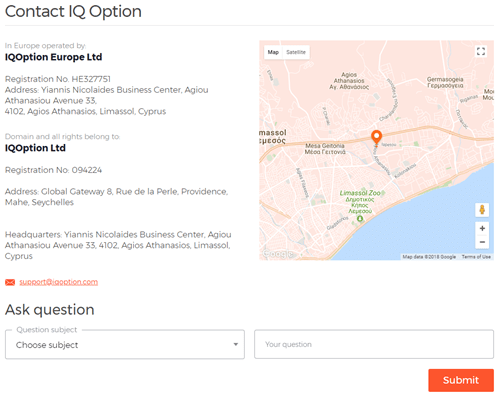Toggle fullscreen view on the map

pyautogui.click(x=481, y=51)
